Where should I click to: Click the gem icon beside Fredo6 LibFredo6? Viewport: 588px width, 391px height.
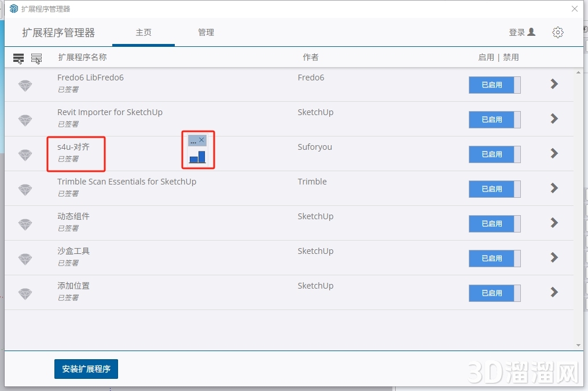coord(25,86)
